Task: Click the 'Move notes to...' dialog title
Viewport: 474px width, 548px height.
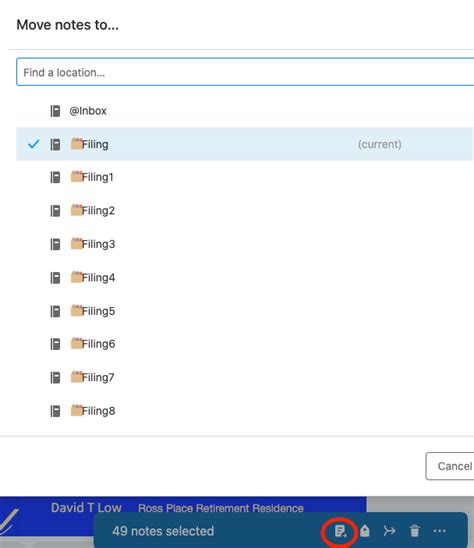Action: click(67, 25)
